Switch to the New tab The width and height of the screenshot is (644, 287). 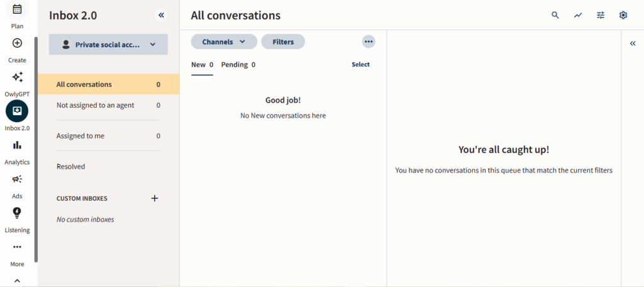202,65
